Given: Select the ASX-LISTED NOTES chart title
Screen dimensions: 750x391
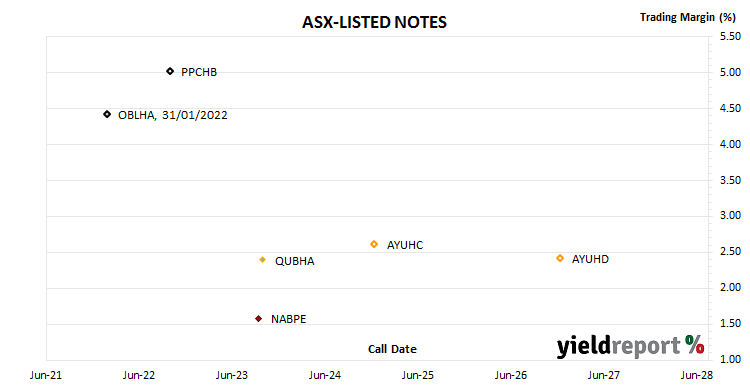Looking at the screenshot, I should point(375,22).
